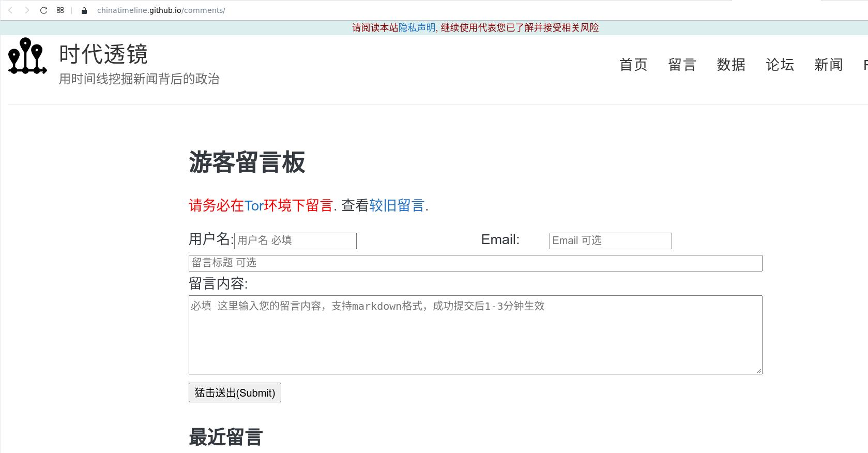The width and height of the screenshot is (868, 453).
Task: Submit with 猛击送出(Submit) button
Action: click(235, 392)
